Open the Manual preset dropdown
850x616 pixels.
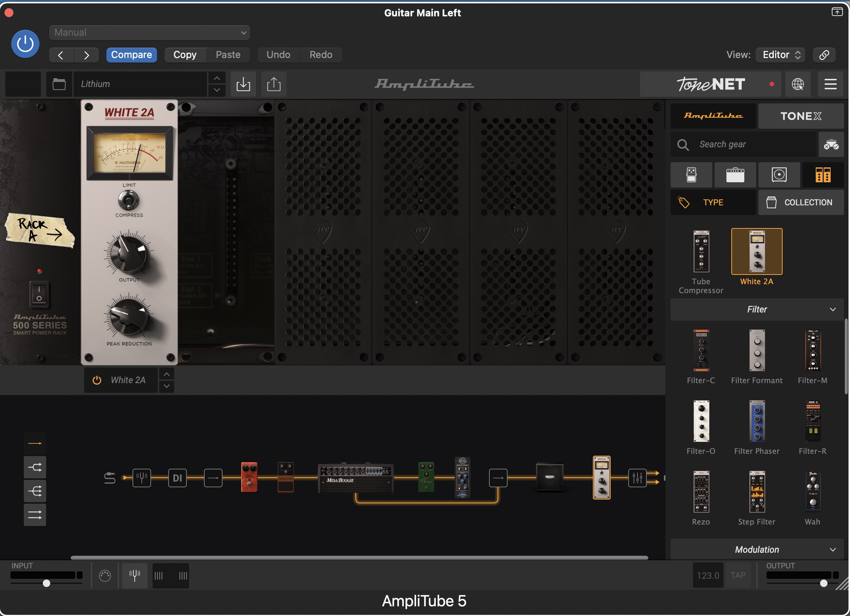point(149,33)
